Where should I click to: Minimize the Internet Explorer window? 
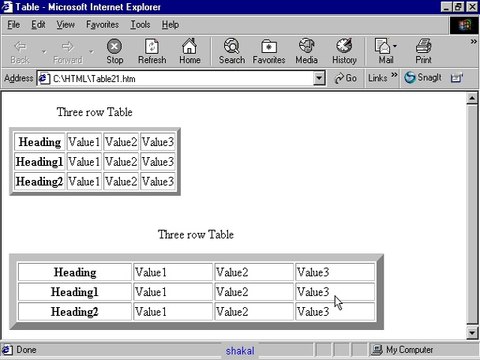coord(446,7)
